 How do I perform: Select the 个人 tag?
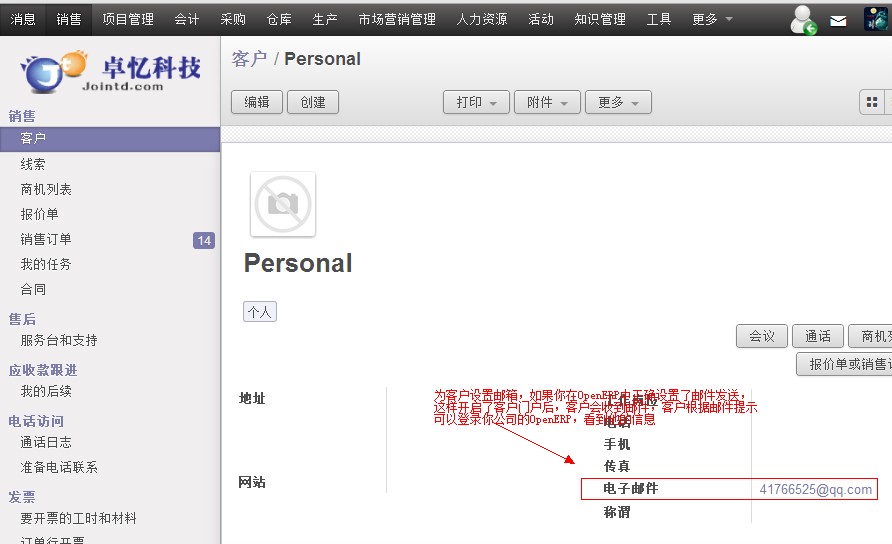click(260, 312)
